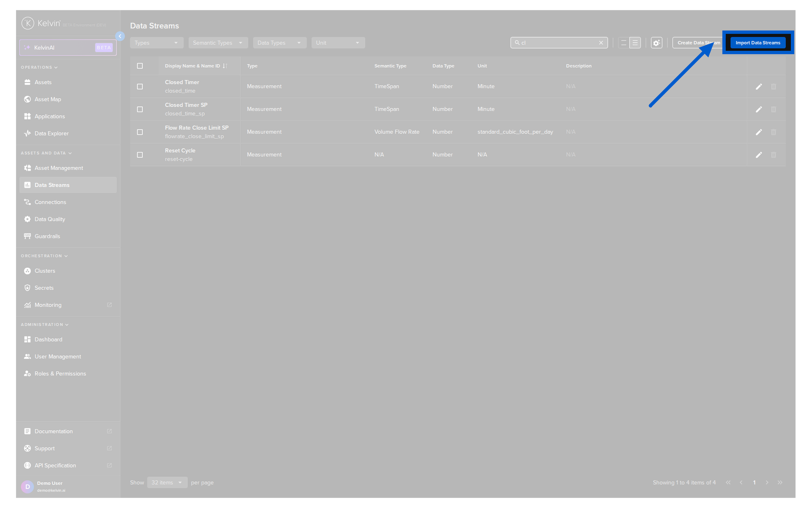Delete the Reset Cycle data stream

click(773, 155)
